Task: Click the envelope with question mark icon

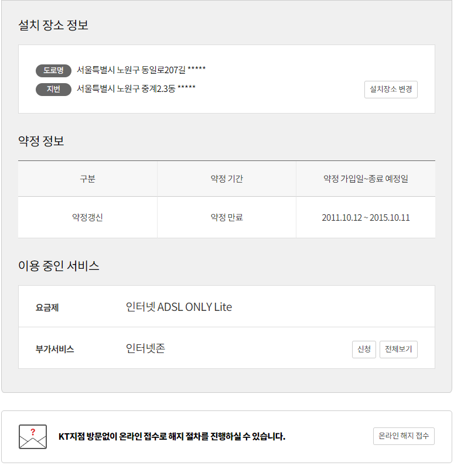Action: [x=33, y=437]
